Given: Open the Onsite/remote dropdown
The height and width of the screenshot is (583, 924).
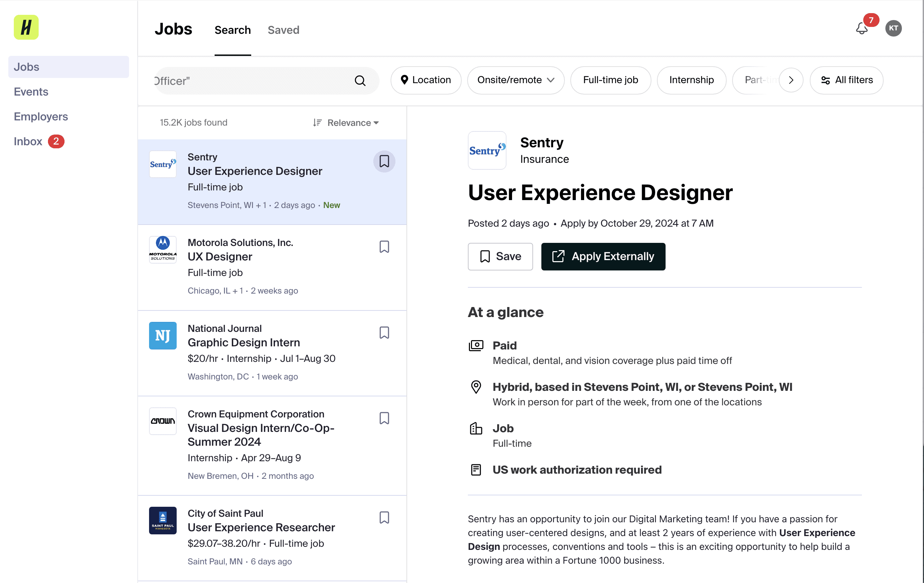Looking at the screenshot, I should click(515, 80).
